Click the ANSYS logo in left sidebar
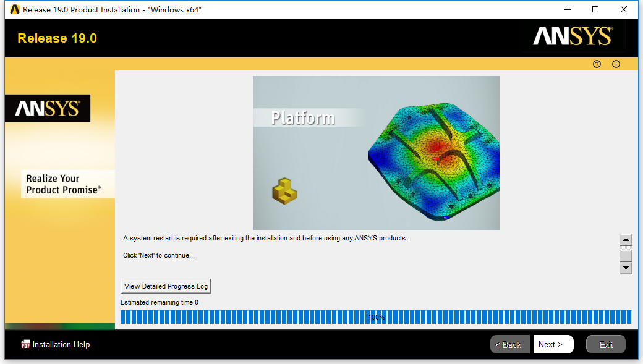 (x=48, y=109)
